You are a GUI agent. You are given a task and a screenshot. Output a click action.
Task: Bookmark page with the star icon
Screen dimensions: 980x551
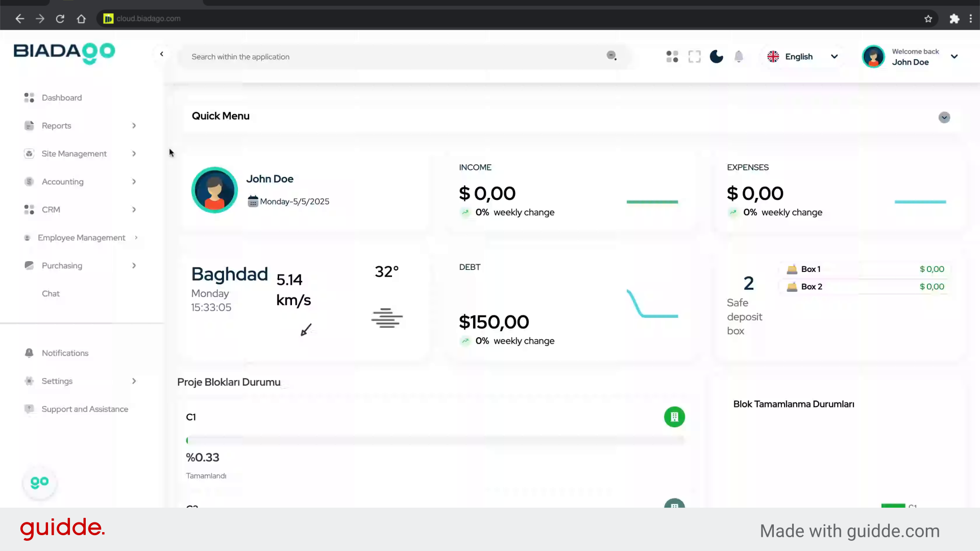click(928, 19)
